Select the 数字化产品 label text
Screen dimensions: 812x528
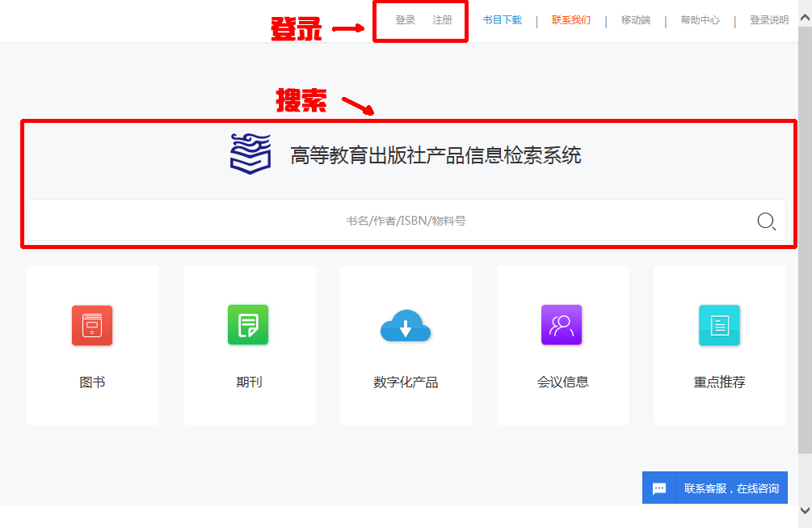coord(406,382)
